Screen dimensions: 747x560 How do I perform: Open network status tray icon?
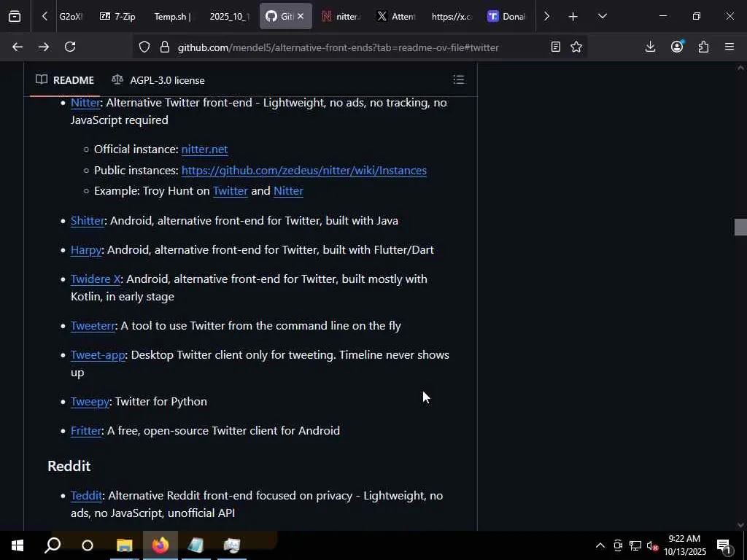(635, 545)
